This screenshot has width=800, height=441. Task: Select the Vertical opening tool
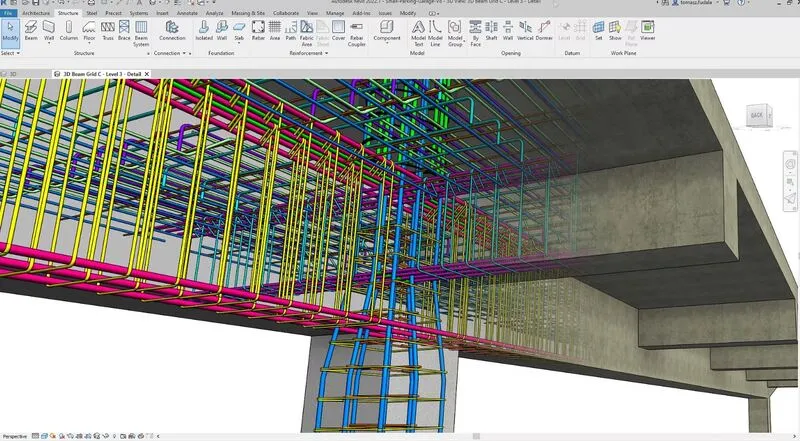point(525,31)
